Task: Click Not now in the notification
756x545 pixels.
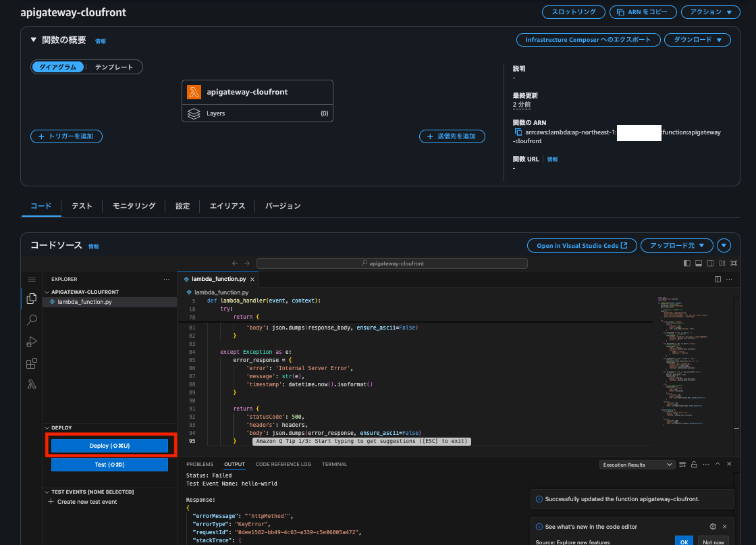Action: [x=713, y=542]
